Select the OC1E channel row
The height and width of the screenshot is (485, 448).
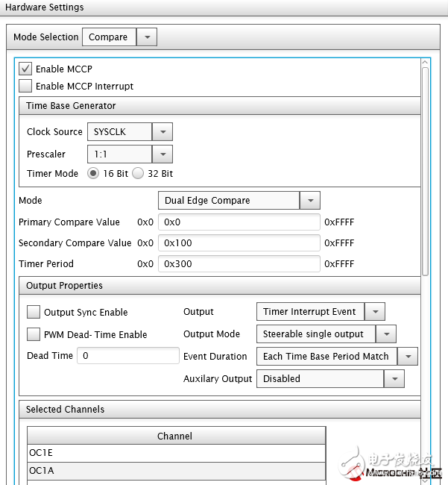point(176,453)
